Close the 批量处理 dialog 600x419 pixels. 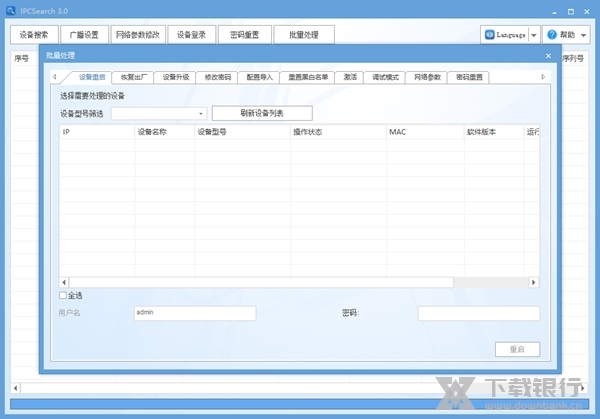[548, 56]
